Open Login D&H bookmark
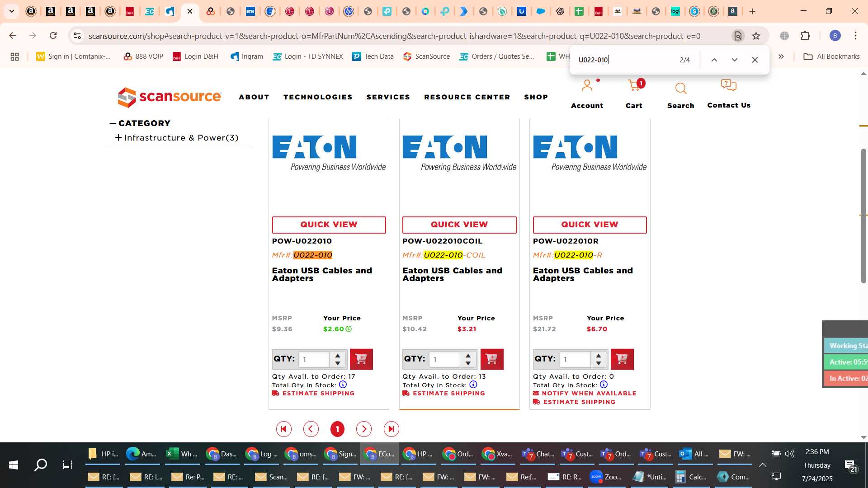This screenshot has width=868, height=488. coord(196,56)
